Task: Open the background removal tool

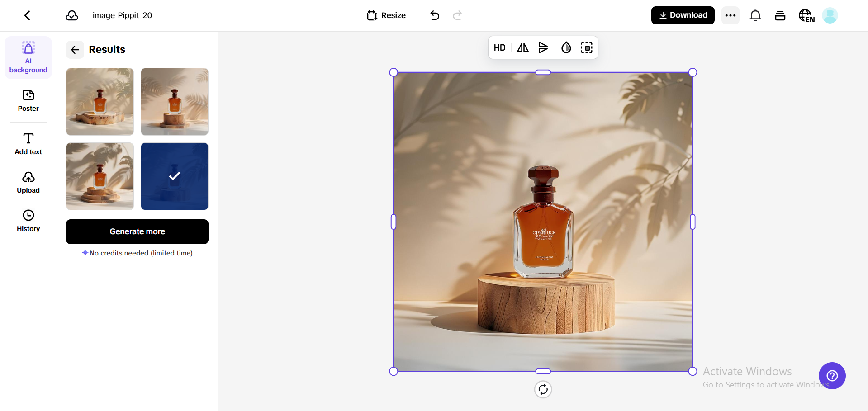Action: 587,47
